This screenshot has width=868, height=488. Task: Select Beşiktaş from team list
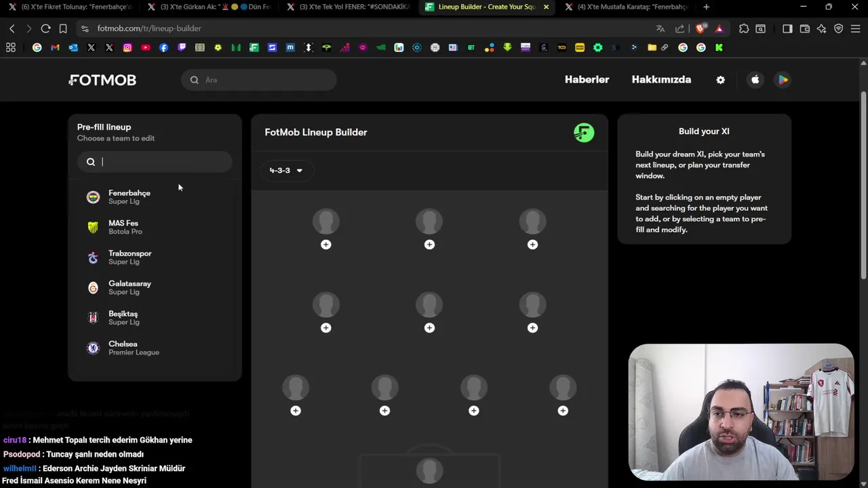pos(155,318)
